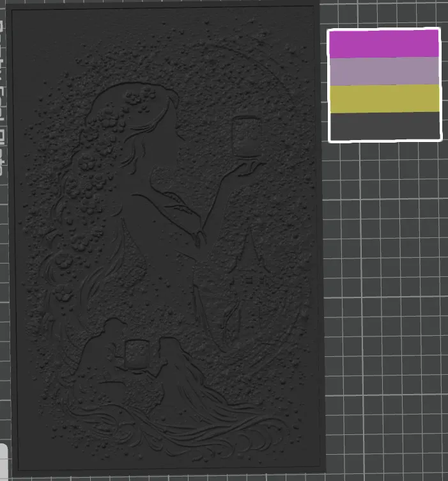Select the dark gray color stripe
Screen dimensions: 448x481
pos(385,125)
